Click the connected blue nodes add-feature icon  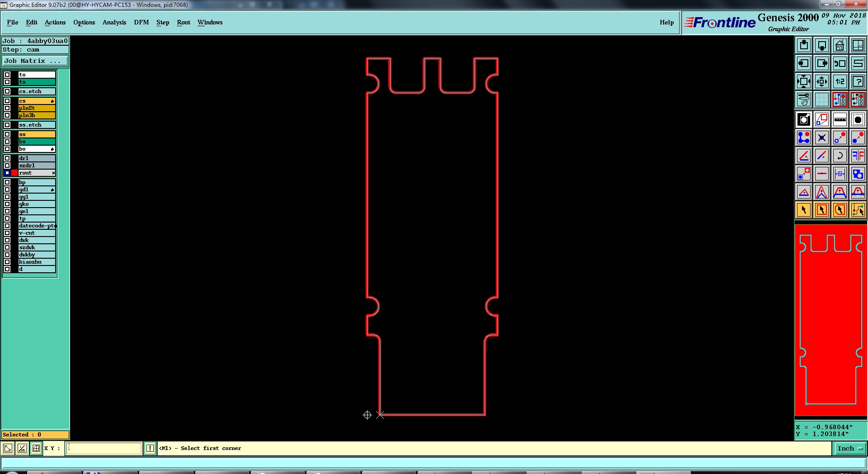804,137
